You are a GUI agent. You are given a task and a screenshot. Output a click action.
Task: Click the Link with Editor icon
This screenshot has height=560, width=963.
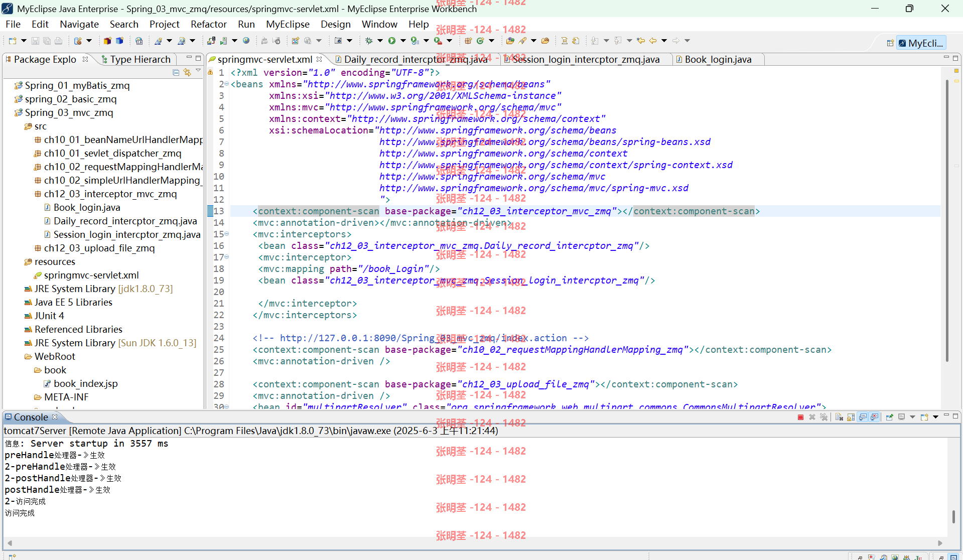click(187, 73)
